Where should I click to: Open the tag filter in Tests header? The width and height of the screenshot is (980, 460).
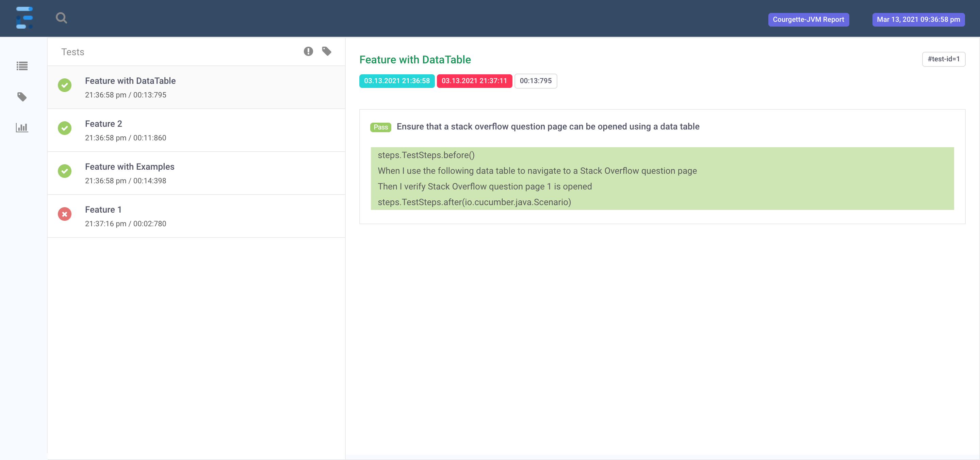326,51
